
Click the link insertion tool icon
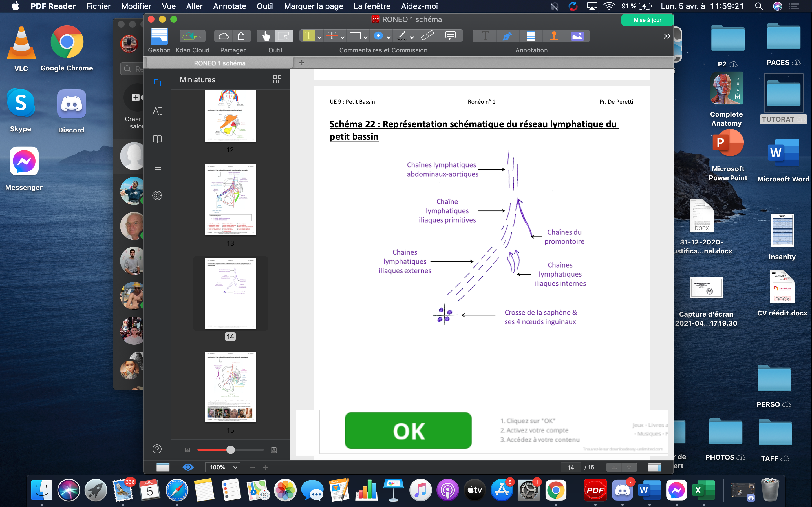pos(427,36)
